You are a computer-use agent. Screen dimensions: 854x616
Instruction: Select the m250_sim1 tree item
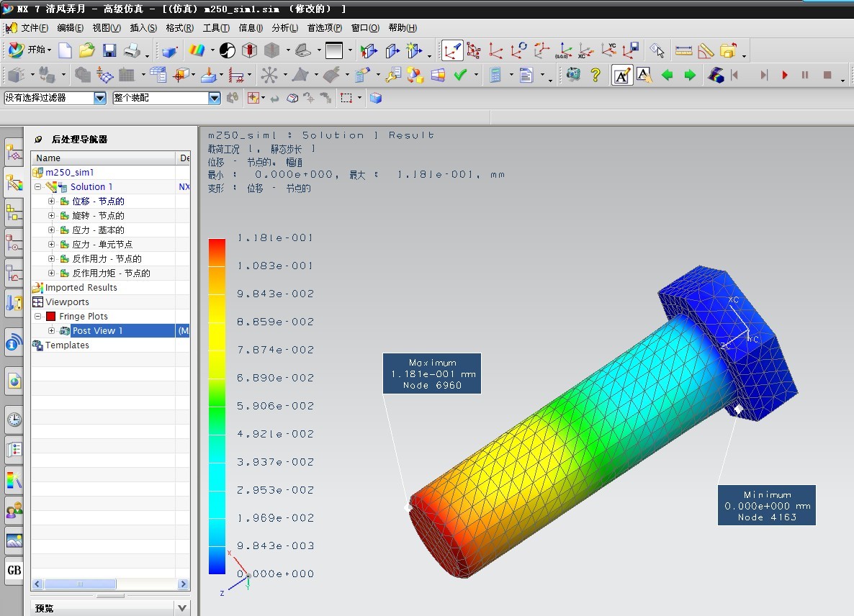point(69,173)
